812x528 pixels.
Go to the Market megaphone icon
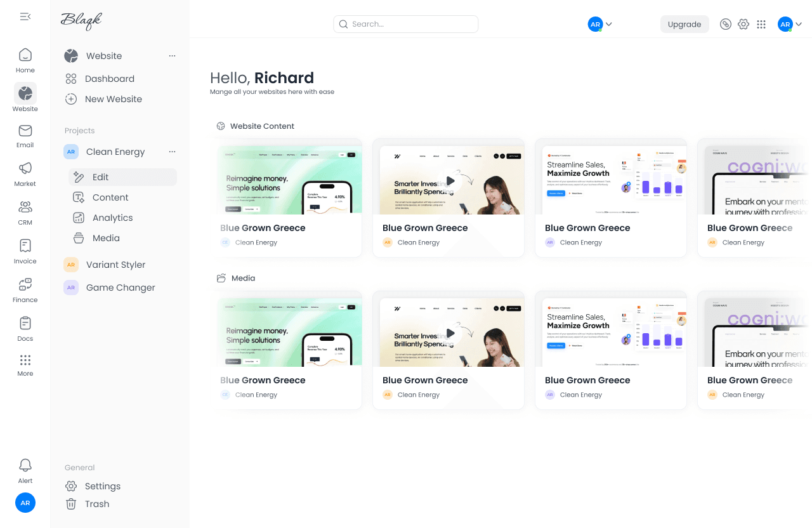(25, 169)
